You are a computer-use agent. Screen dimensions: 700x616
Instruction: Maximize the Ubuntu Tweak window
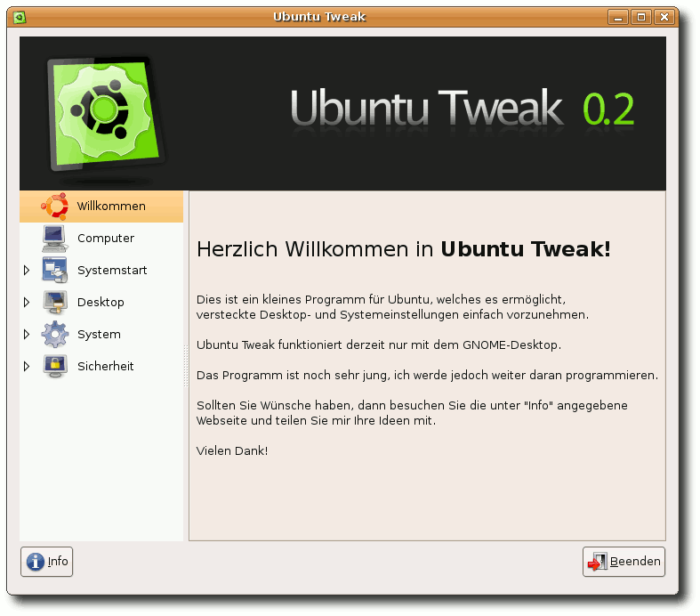tap(641, 18)
